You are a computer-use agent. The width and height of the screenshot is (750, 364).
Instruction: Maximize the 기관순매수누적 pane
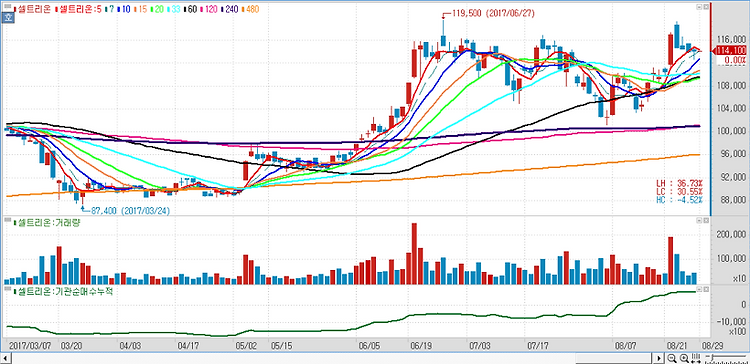click(x=706, y=289)
